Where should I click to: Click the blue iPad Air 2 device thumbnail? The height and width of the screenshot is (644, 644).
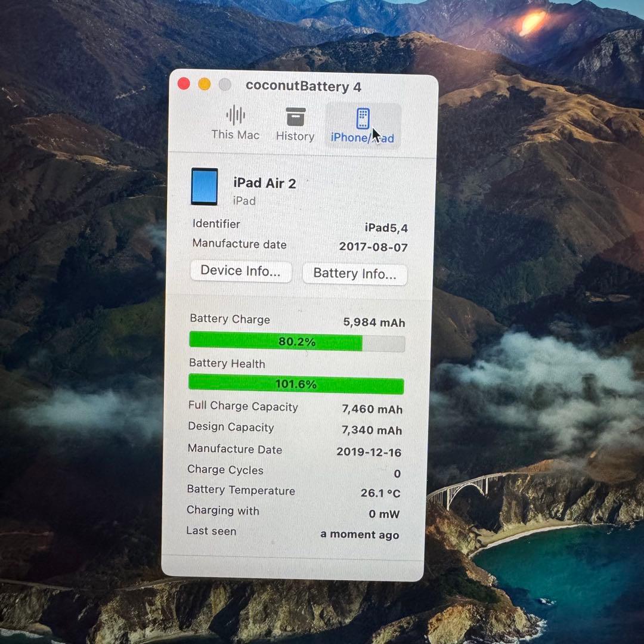point(204,186)
